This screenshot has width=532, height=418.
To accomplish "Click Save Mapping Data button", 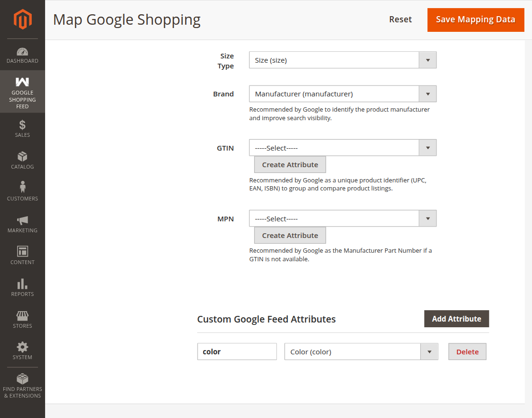I will pyautogui.click(x=475, y=19).
